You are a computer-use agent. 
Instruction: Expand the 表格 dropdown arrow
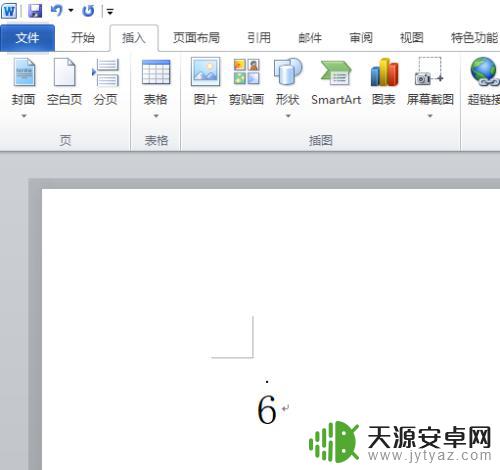(x=156, y=116)
